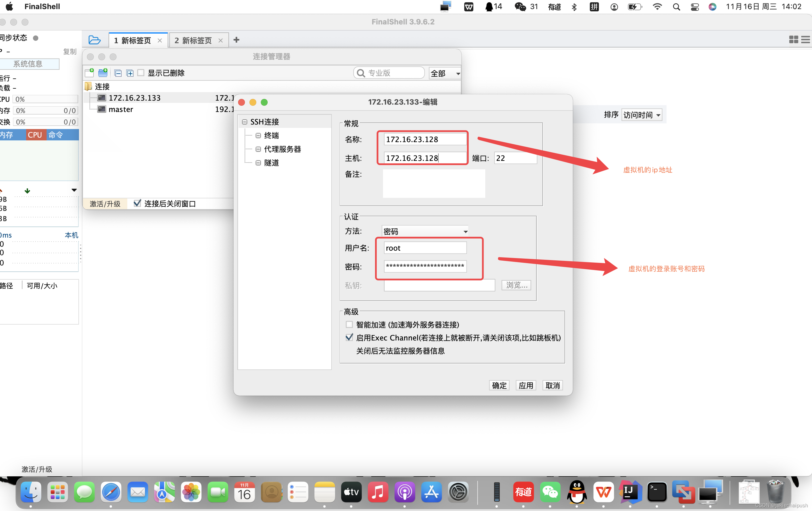This screenshot has width=812, height=511.
Task: Create new connection in Connection Manager toolbar
Action: click(x=89, y=73)
